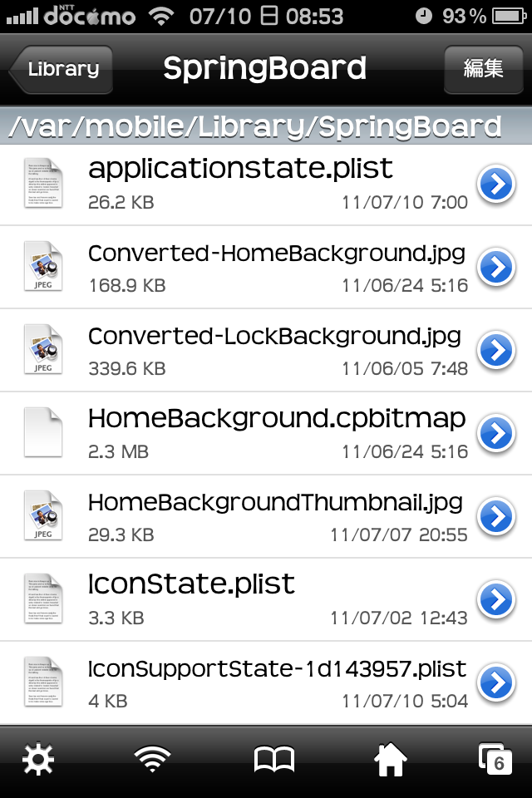Tap blank file icon of HomeBackground.cpbitmap
Image resolution: width=532 pixels, height=798 pixels.
pyautogui.click(x=43, y=432)
